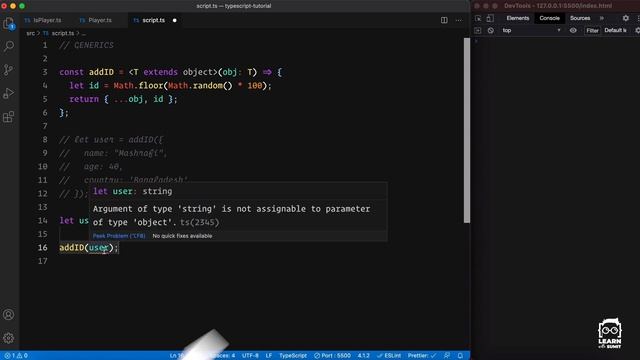The image size is (640, 360).
Task: Switch to the Console tab in DevTools
Action: point(549,18)
